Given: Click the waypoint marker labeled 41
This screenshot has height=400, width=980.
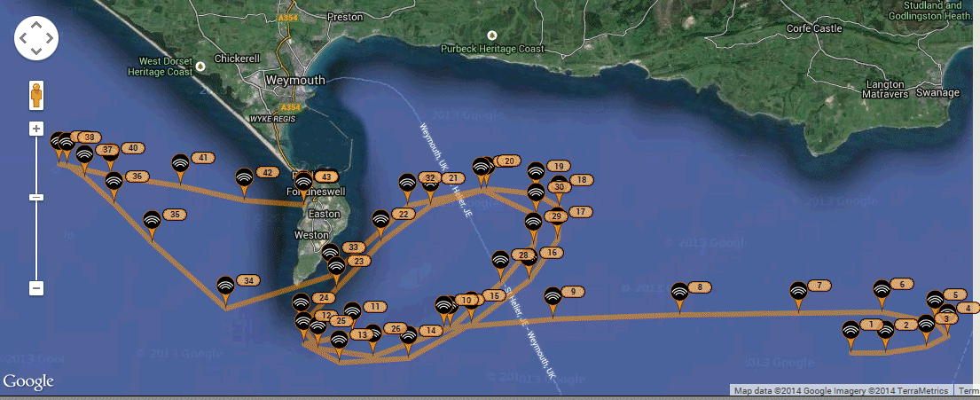Looking at the screenshot, I should click(180, 163).
